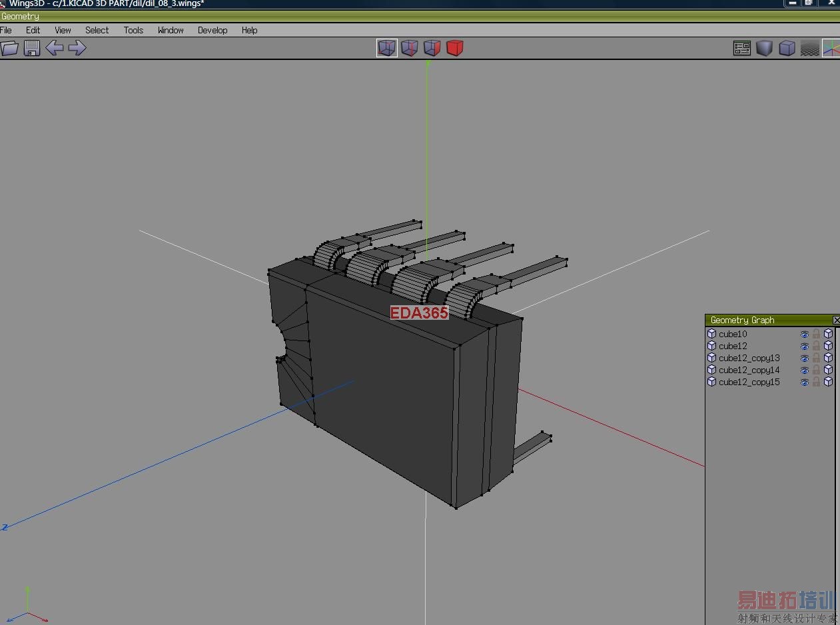The height and width of the screenshot is (625, 840).
Task: Undo using the left arrow icon
Action: point(55,48)
